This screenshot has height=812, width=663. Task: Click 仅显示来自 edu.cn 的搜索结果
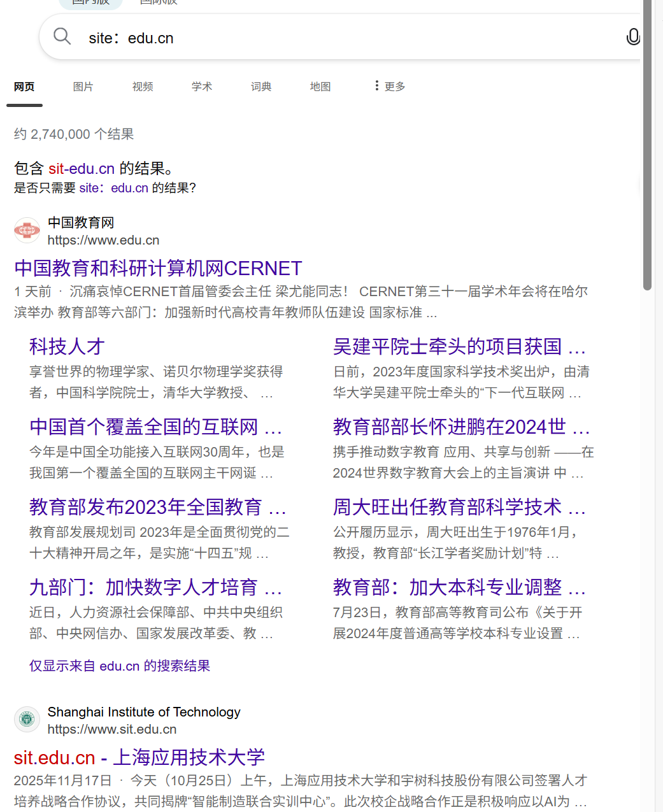120,666
